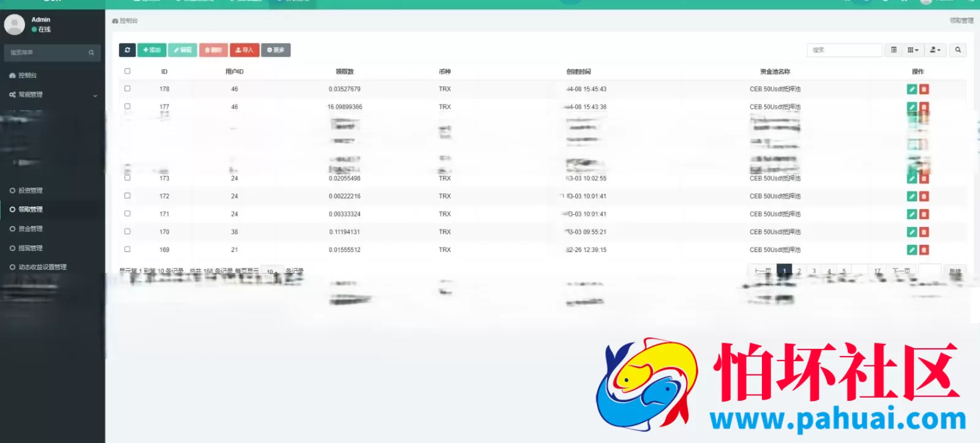Sort by the ID column header

(164, 72)
